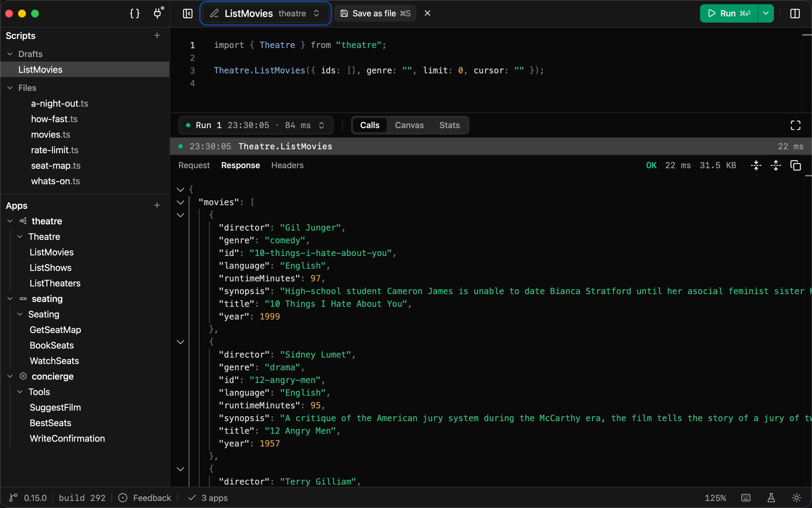Collapse the Drafts section
Viewport: 812px width, 508px height.
tap(10, 54)
